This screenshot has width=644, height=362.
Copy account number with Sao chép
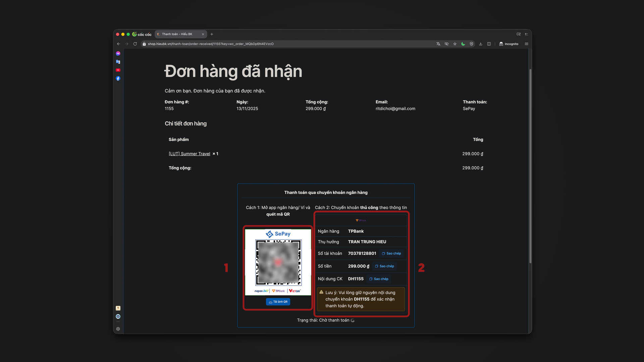coord(391,253)
